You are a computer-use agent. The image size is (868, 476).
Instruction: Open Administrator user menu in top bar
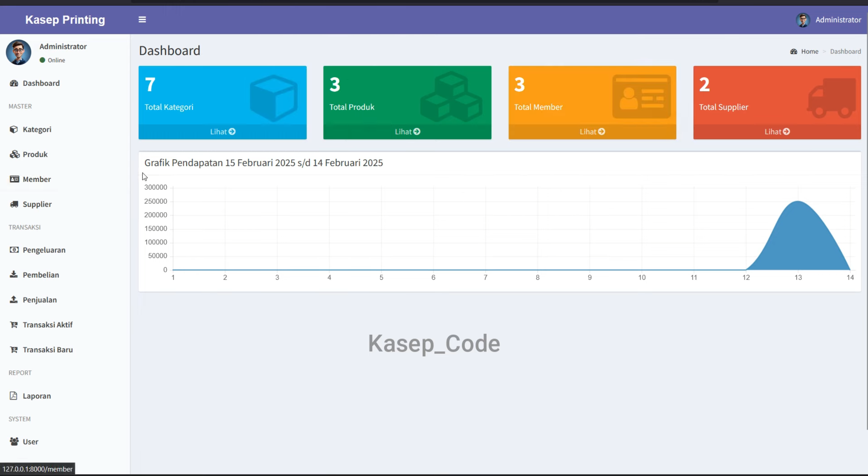tap(829, 20)
